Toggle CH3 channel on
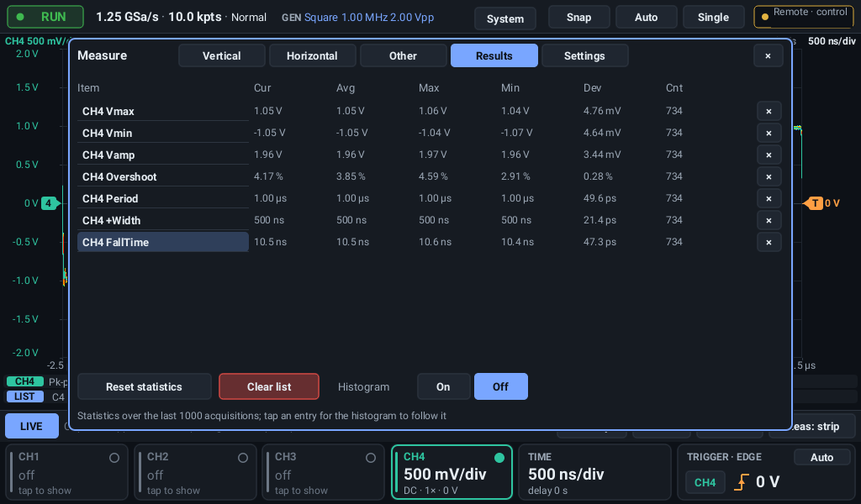 coord(324,472)
